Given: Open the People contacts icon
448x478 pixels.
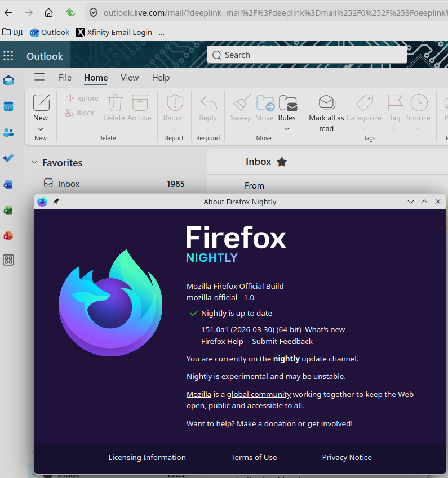Looking at the screenshot, I should pos(8,132).
